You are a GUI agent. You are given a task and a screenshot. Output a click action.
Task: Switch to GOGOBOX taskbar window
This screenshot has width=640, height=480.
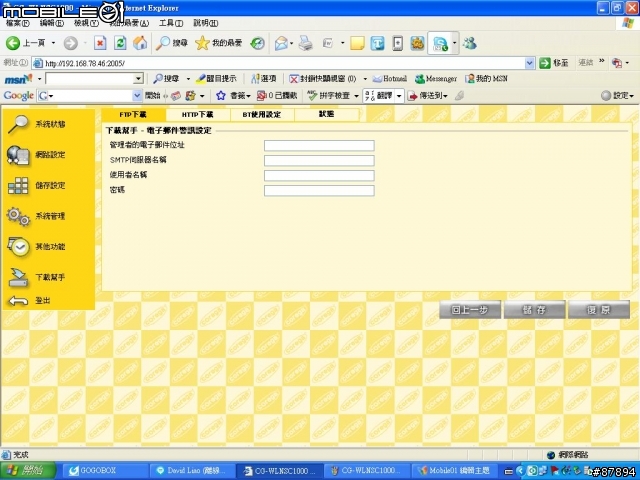[x=106, y=470]
